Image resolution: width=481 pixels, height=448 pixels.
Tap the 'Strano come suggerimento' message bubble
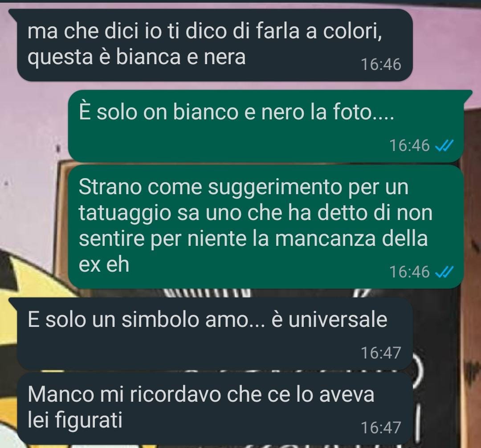tap(265, 227)
